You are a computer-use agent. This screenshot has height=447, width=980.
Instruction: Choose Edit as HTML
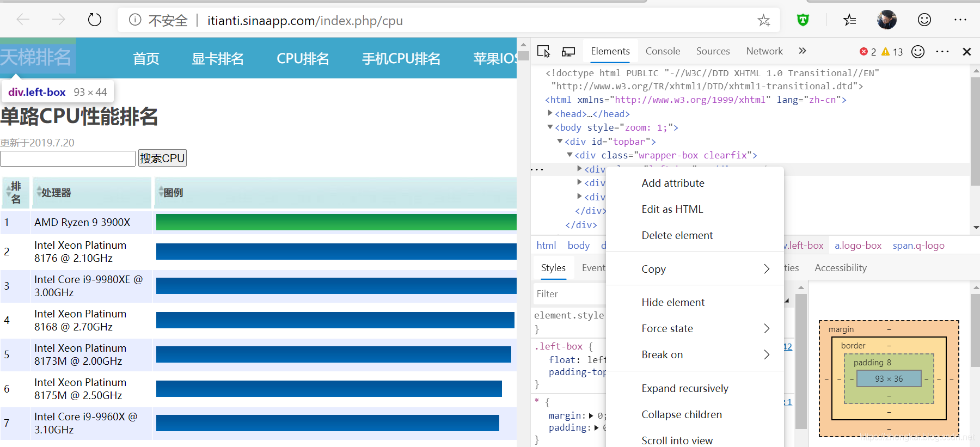coord(695,210)
